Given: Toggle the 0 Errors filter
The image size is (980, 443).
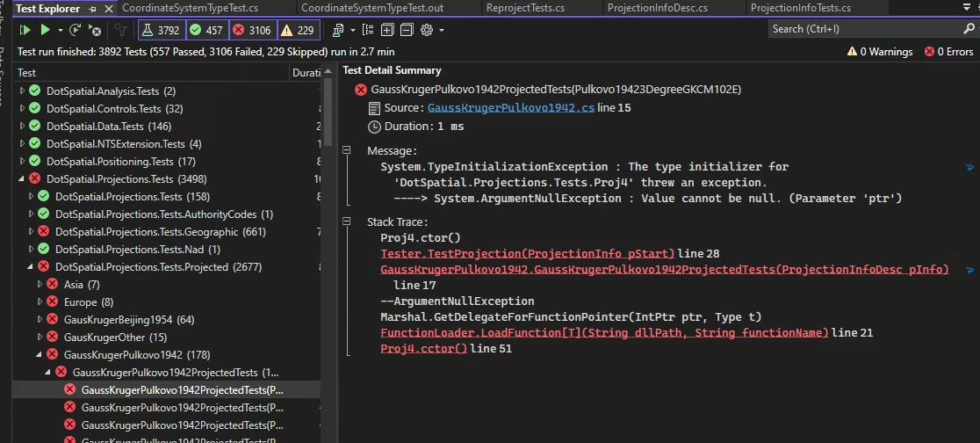Looking at the screenshot, I should click(948, 52).
